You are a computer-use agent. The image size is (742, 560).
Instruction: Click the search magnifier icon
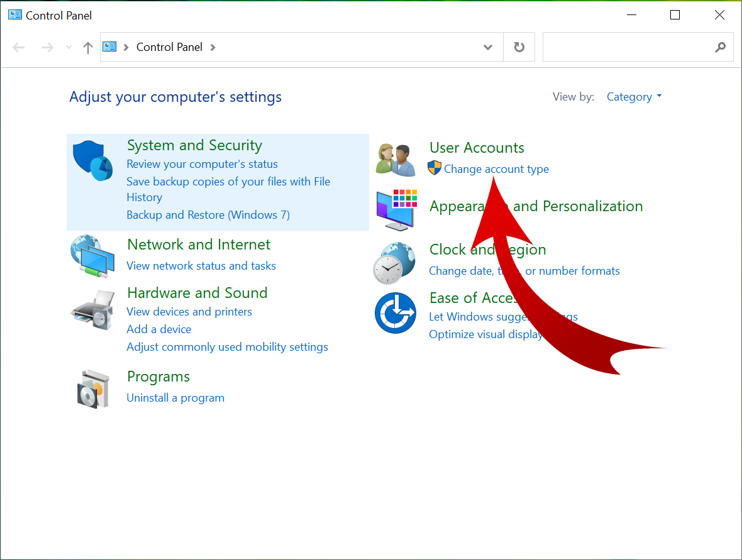click(720, 47)
